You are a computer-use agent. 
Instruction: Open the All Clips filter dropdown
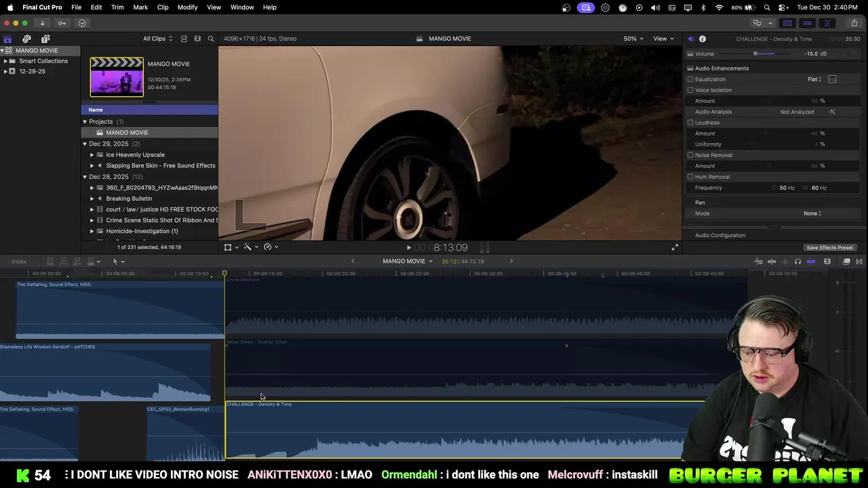click(157, 39)
